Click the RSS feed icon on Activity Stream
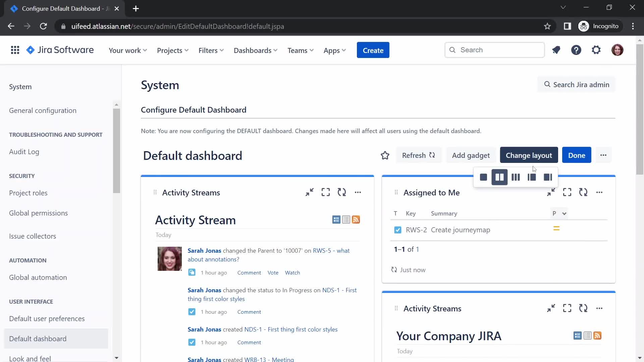644x362 pixels. pyautogui.click(x=356, y=220)
